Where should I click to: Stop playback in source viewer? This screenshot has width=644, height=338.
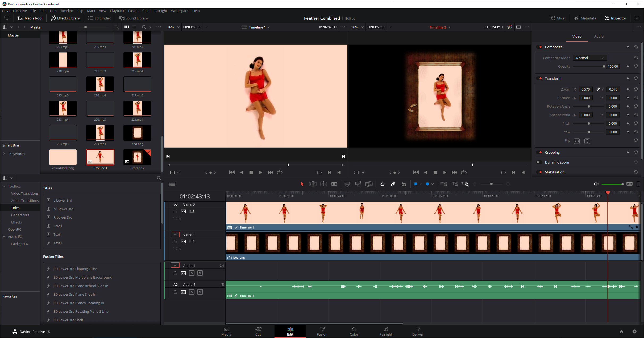(x=251, y=172)
